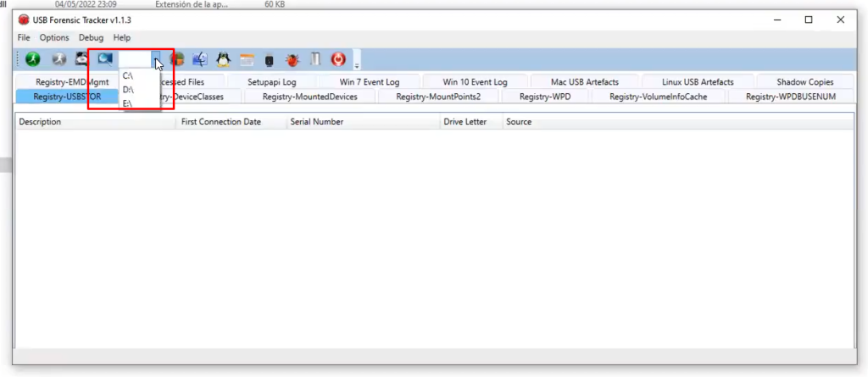
Task: Click the Windows logo toolbar icon
Action: point(176,59)
